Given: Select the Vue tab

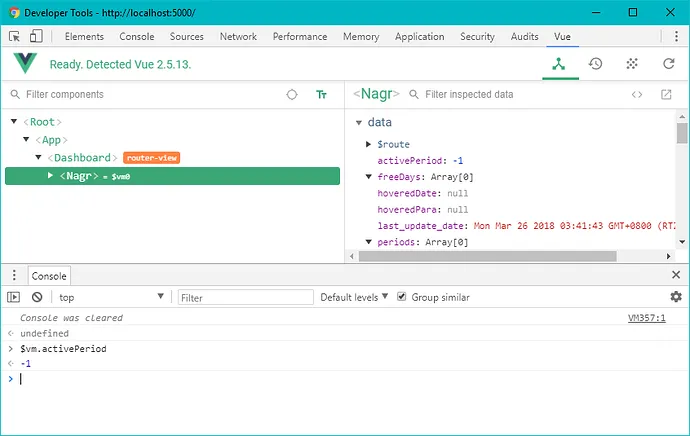Looking at the screenshot, I should [x=562, y=37].
